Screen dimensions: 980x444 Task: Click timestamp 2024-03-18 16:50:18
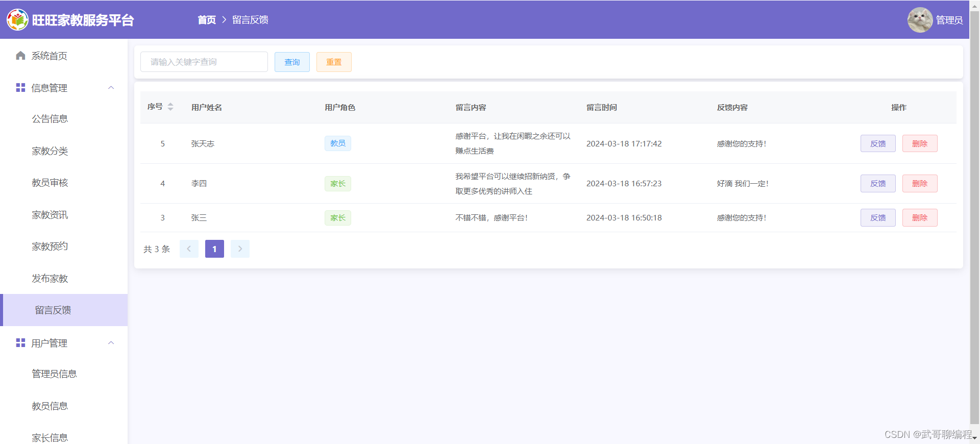(x=624, y=218)
